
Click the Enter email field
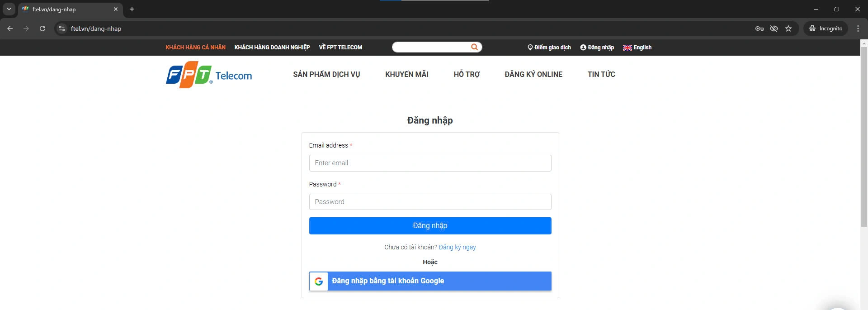pyautogui.click(x=430, y=163)
